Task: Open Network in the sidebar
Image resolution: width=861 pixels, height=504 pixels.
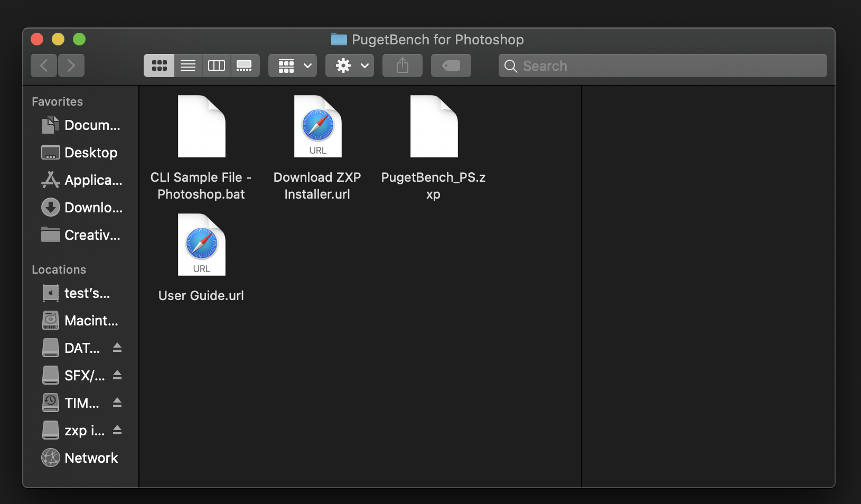Action: [x=81, y=458]
